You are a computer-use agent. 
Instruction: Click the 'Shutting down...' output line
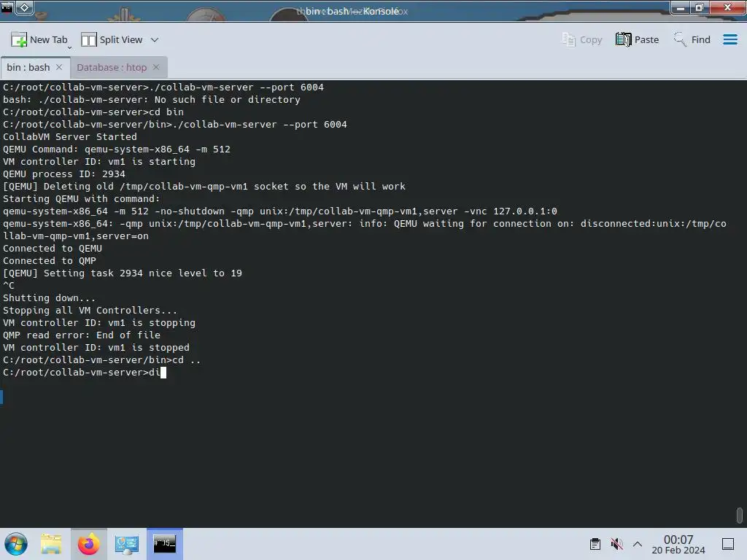(x=49, y=297)
